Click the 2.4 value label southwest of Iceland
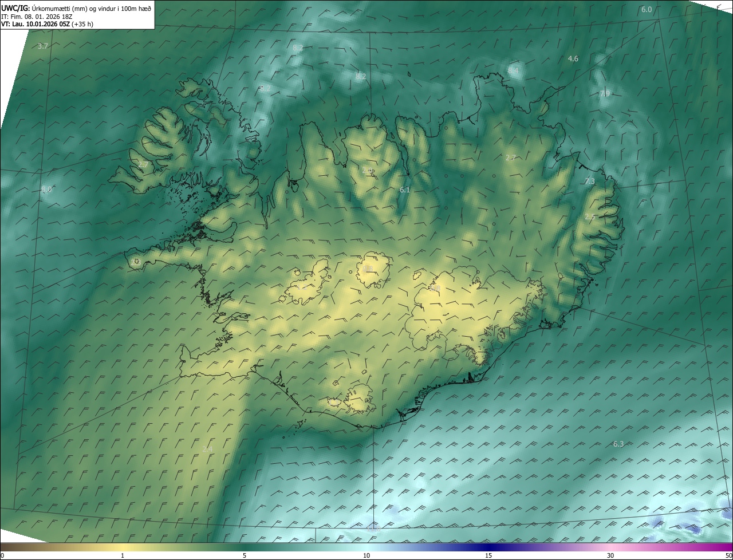 coord(207,449)
